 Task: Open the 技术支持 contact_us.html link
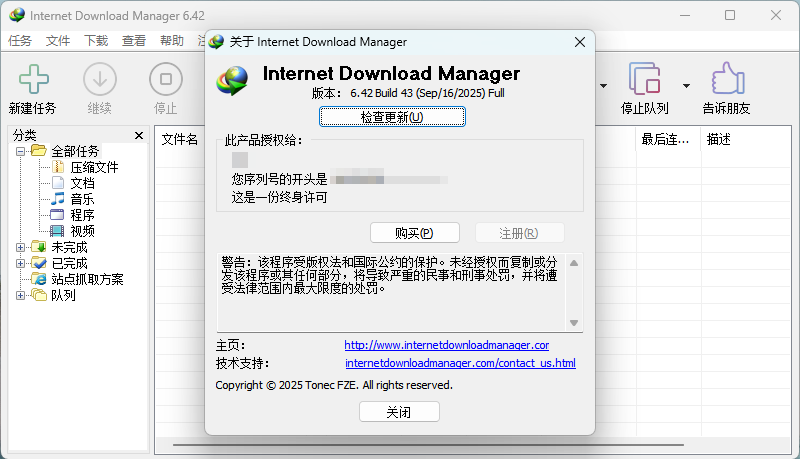pyautogui.click(x=460, y=363)
